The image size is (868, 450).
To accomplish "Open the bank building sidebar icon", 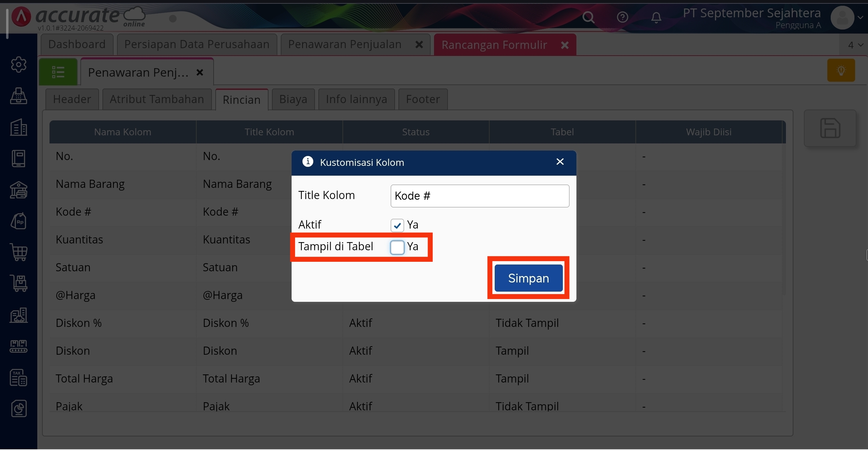I will [19, 190].
